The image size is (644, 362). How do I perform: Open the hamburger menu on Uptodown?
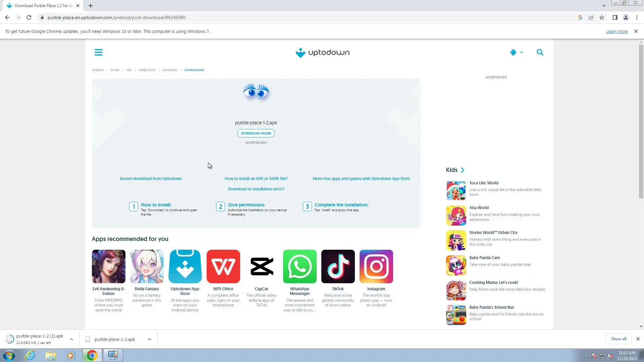(x=98, y=52)
